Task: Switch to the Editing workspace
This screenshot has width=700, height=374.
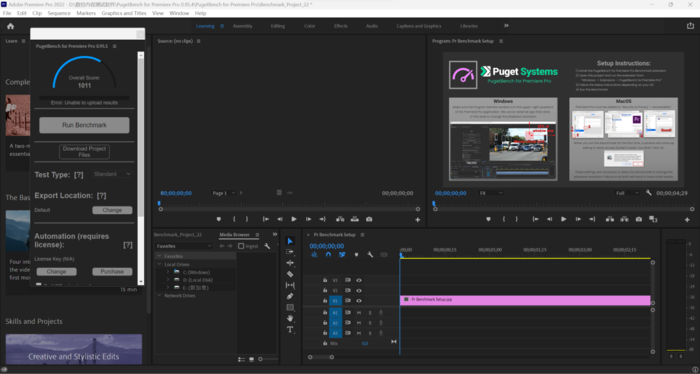Action: point(278,26)
